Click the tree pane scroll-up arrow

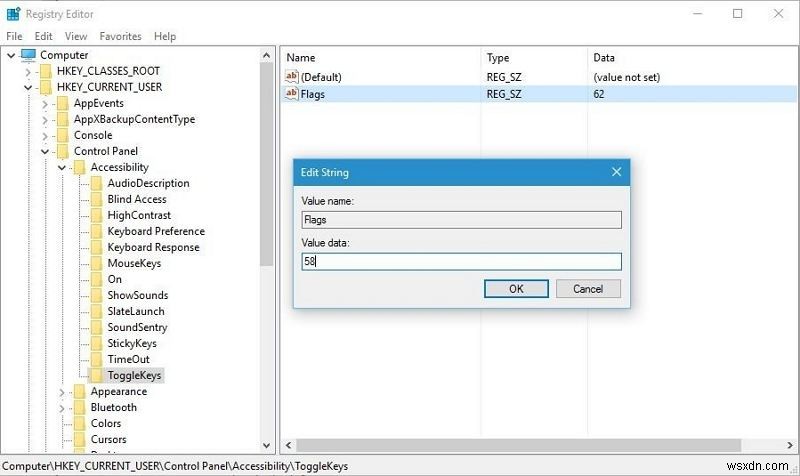(267, 55)
